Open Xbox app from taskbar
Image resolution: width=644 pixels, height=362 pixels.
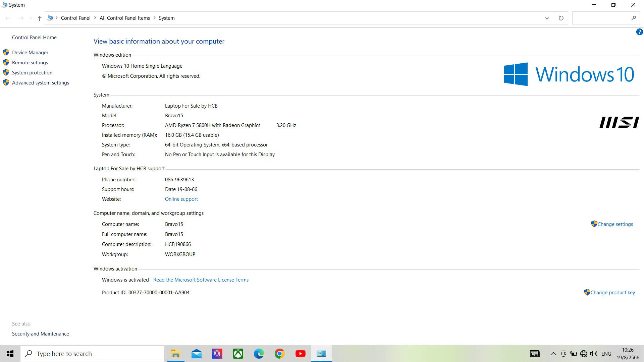238,354
